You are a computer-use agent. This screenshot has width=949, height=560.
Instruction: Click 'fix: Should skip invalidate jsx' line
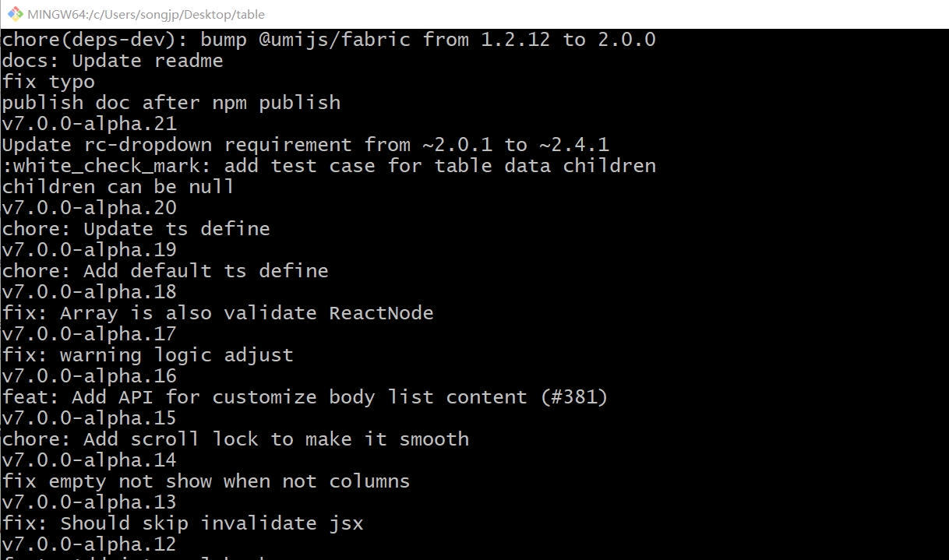coord(182,523)
